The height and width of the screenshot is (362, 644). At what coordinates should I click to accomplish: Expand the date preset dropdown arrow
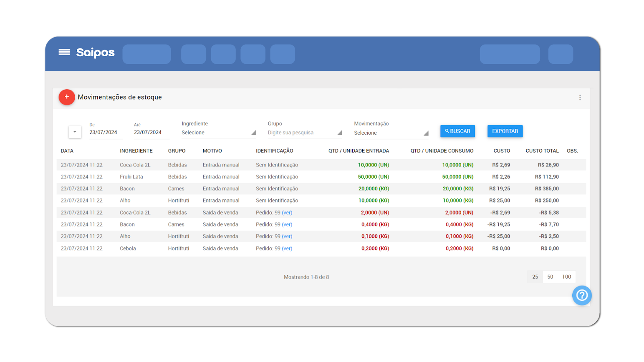click(x=75, y=132)
